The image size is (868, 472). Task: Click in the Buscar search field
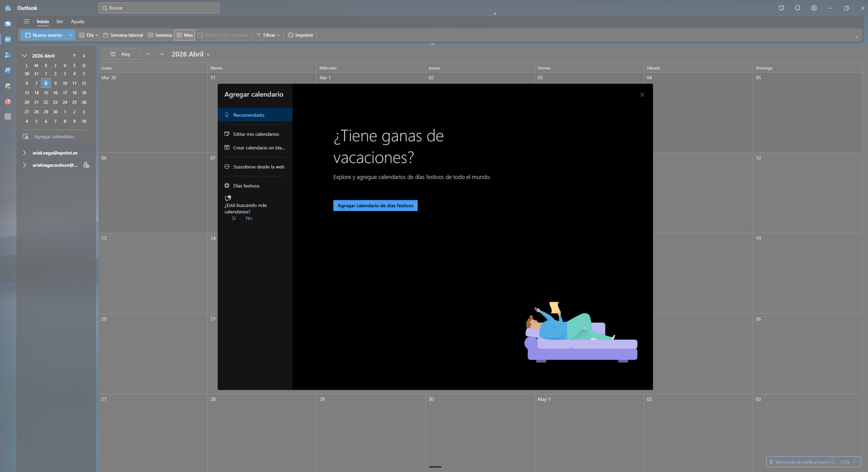coord(159,8)
